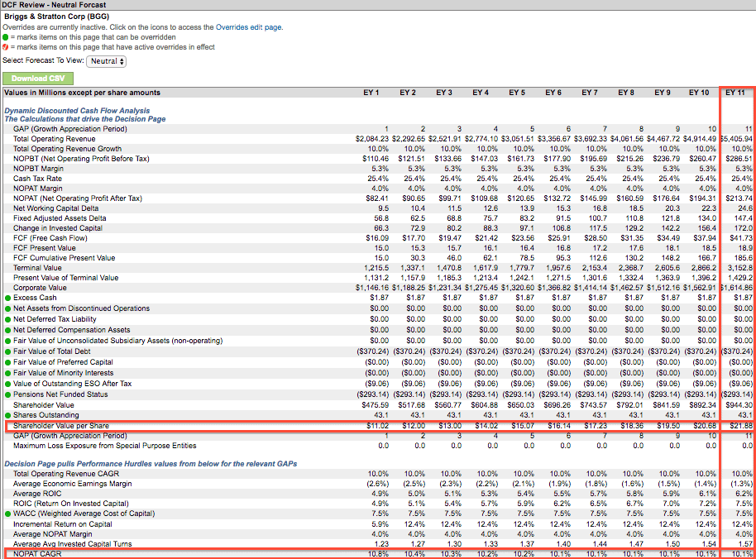Click the Shareholder Value per Share label
The height and width of the screenshot is (559, 756).
(61, 426)
